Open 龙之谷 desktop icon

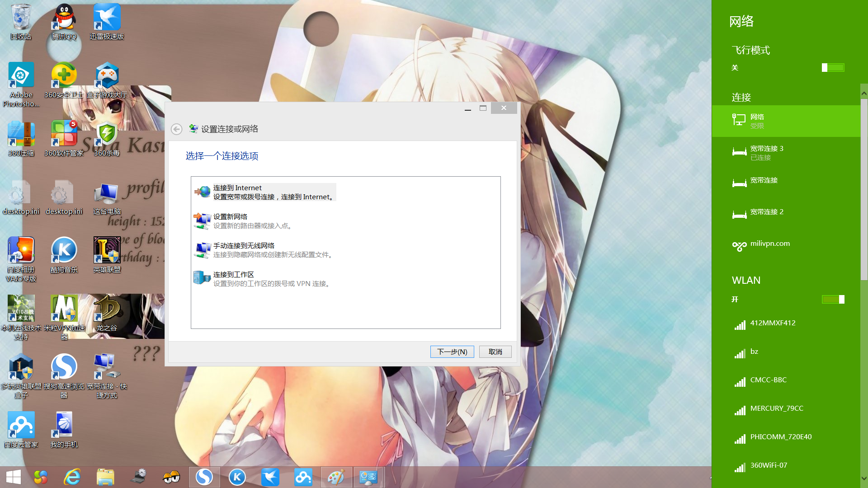(107, 314)
